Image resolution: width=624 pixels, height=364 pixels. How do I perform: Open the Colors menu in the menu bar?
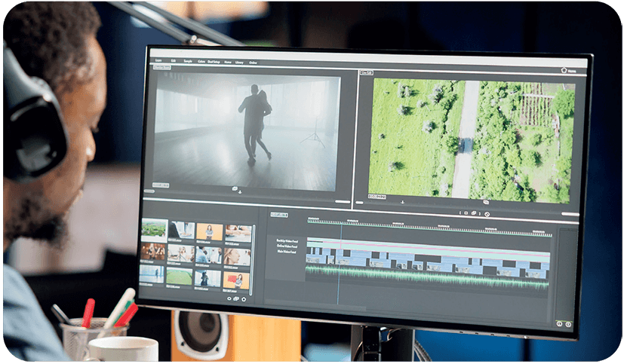click(201, 62)
